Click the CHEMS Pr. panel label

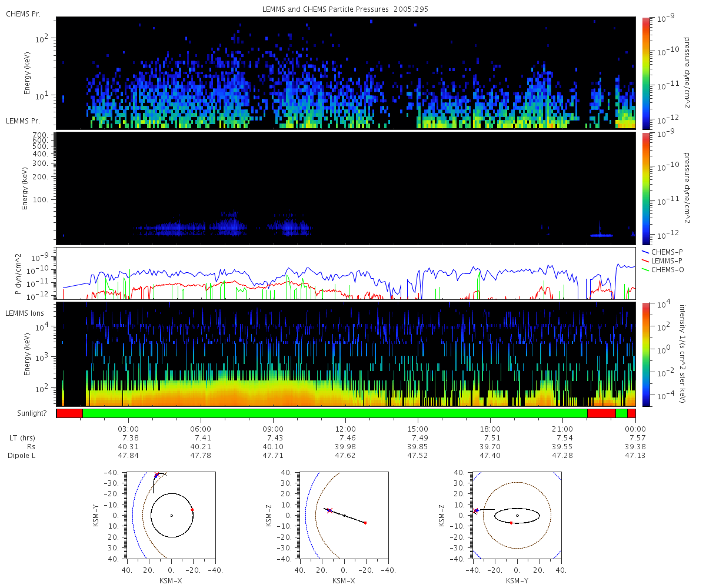pos(23,14)
